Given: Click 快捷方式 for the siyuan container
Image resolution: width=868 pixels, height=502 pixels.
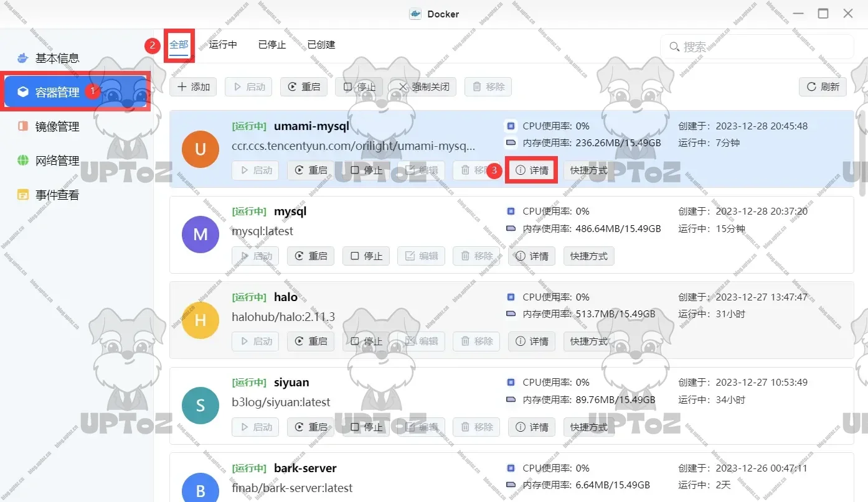Looking at the screenshot, I should [589, 427].
